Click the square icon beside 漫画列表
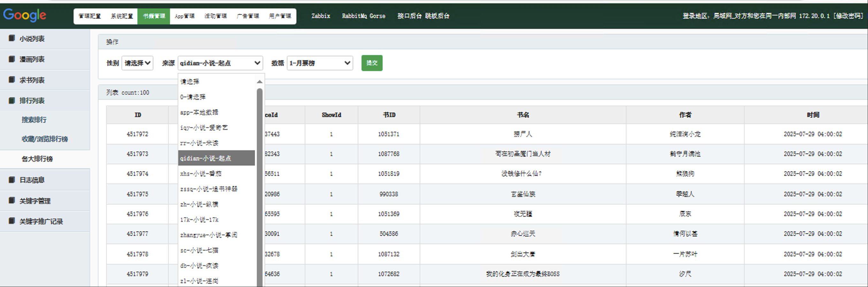The width and height of the screenshot is (868, 287). [12, 59]
